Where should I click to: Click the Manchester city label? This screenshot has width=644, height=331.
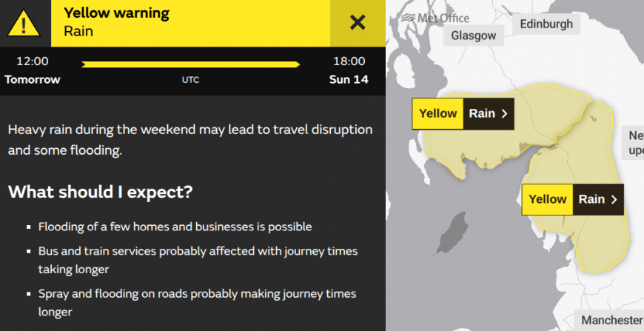click(x=612, y=320)
